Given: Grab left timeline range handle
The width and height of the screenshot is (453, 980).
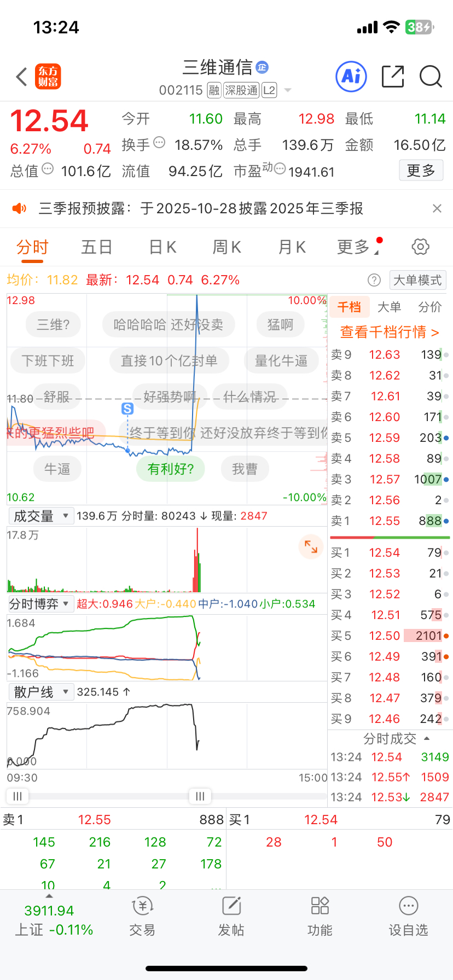Looking at the screenshot, I should click(18, 796).
